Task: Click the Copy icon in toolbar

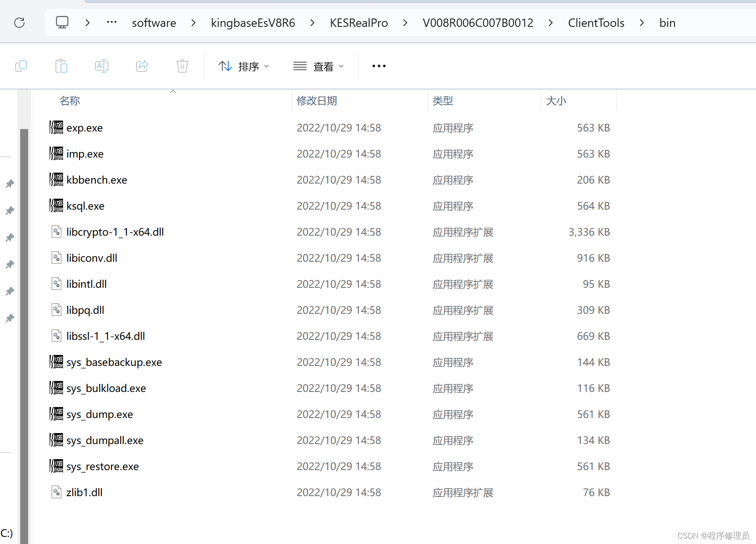Action: (21, 66)
